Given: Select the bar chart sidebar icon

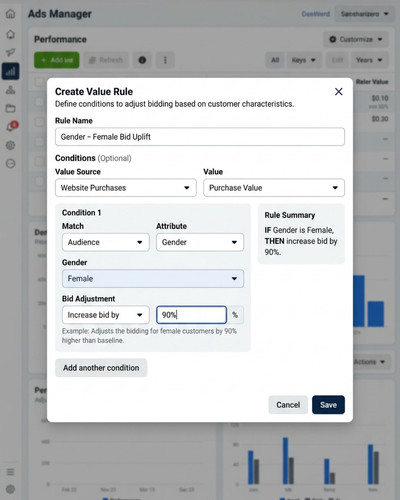Looking at the screenshot, I should (x=11, y=71).
